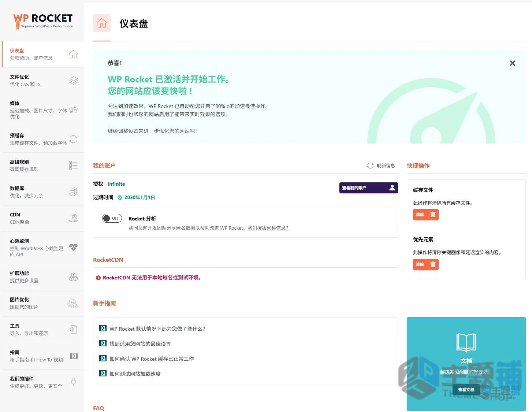Image resolution: width=532 pixels, height=412 pixels.
Task: Click the video icon for 指南
Action: click(x=74, y=356)
